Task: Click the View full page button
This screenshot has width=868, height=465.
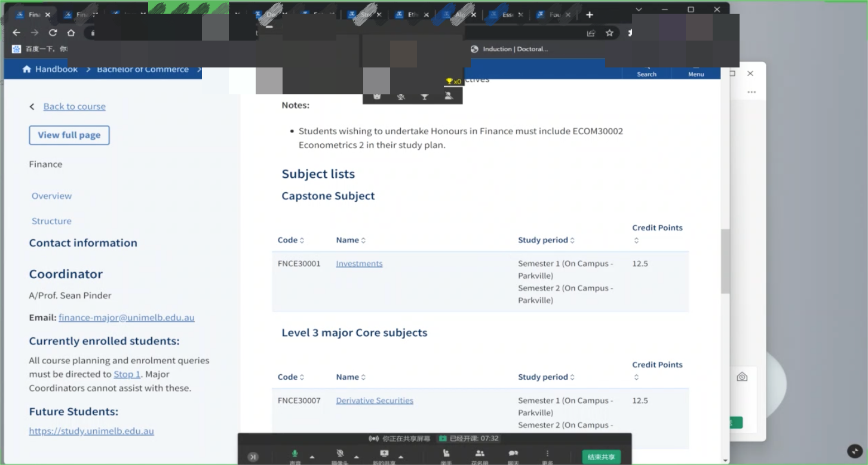Action: [x=69, y=135]
